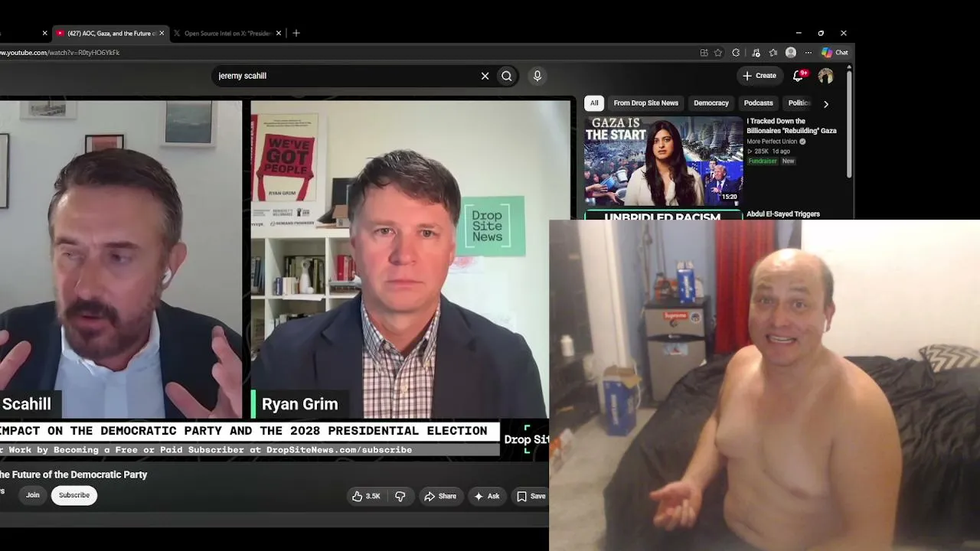
Task: Select the AOC, Gaza YouTube tab
Action: (110, 34)
